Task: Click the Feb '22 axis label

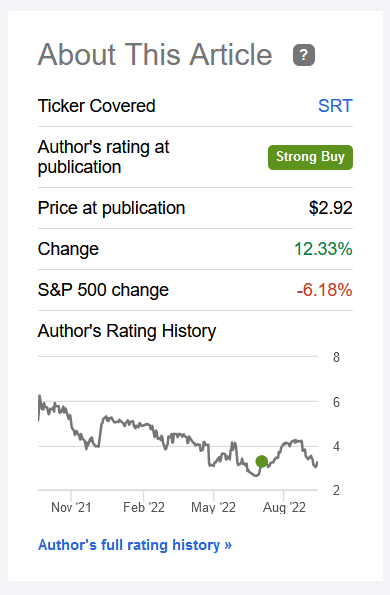Action: (144, 507)
